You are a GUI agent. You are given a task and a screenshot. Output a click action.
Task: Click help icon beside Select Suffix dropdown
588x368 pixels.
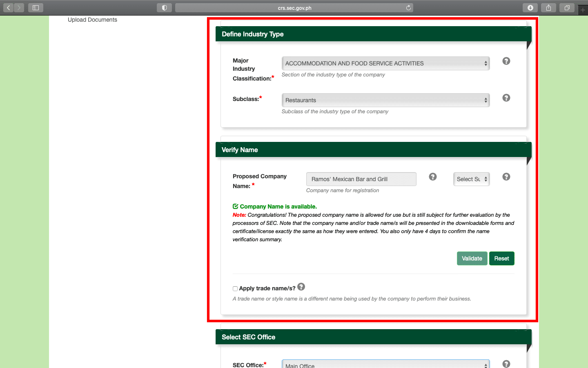pyautogui.click(x=506, y=177)
